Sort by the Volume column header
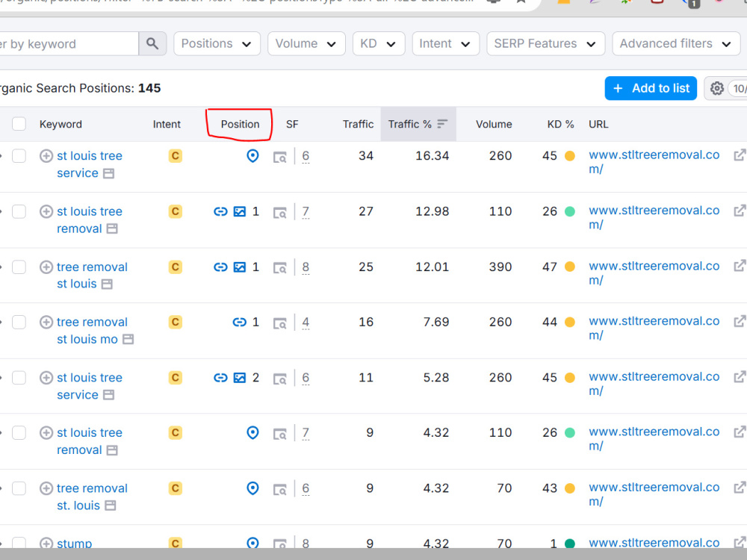 [x=494, y=124]
